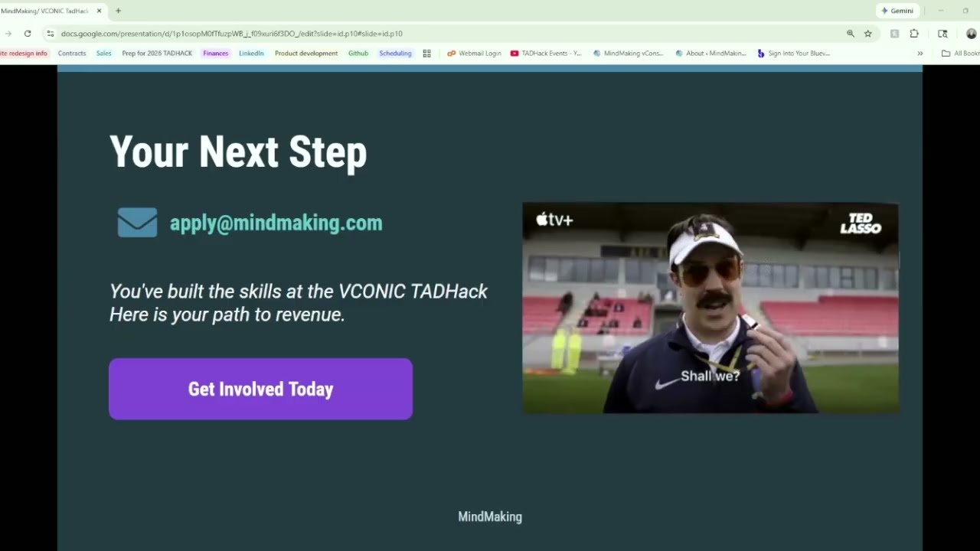
Task: Open the LinkedIn bookmark folder
Action: (x=251, y=54)
